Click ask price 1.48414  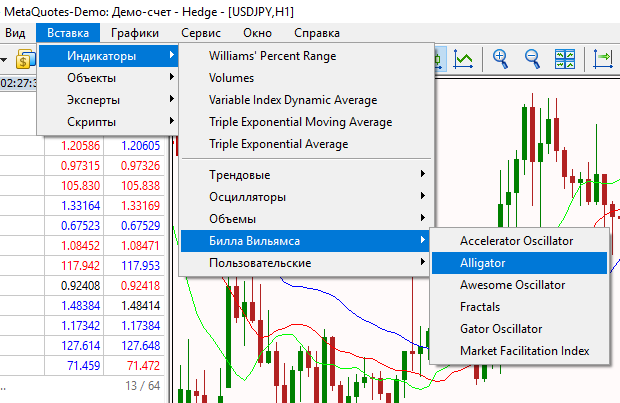click(140, 305)
